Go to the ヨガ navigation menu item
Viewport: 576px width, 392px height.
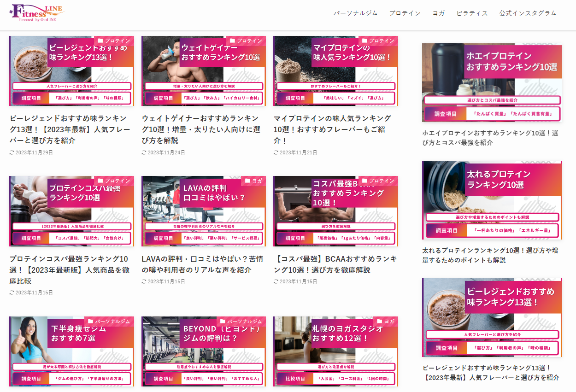[x=439, y=13]
